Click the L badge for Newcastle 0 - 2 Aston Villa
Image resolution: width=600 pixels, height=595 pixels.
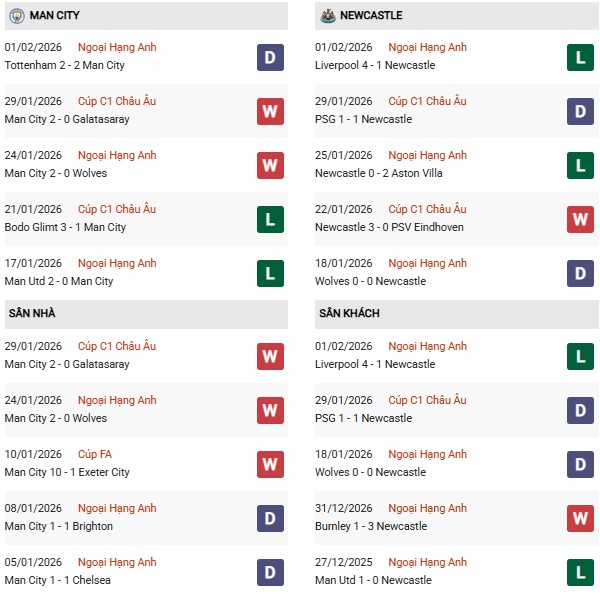580,165
